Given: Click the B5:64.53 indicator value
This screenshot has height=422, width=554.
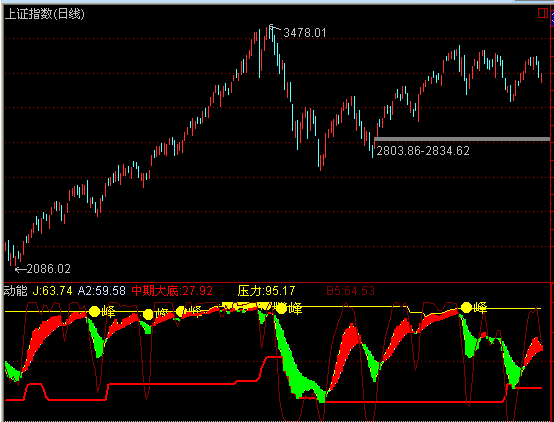Looking at the screenshot, I should pos(350,291).
